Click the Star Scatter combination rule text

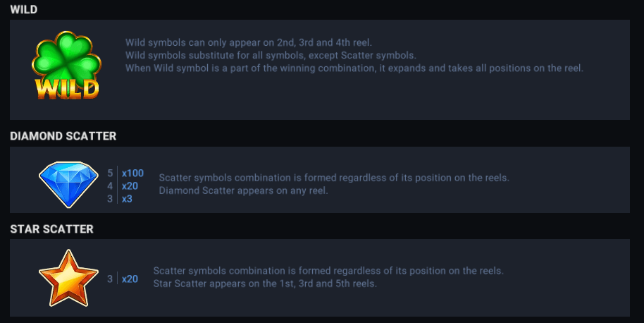pyautogui.click(x=328, y=270)
